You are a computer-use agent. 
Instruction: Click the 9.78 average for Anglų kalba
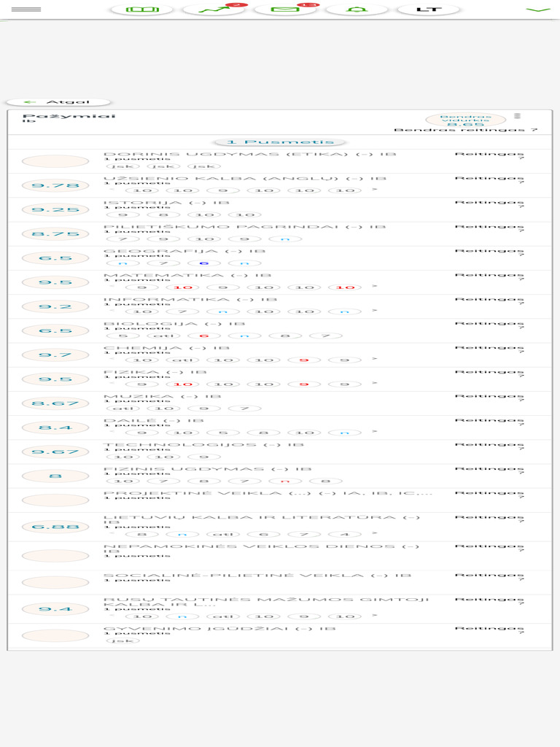pyautogui.click(x=55, y=185)
